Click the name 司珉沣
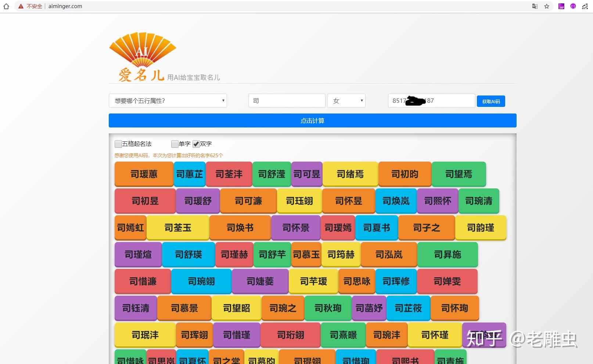Screen dimensions: 593x364 (145, 335)
